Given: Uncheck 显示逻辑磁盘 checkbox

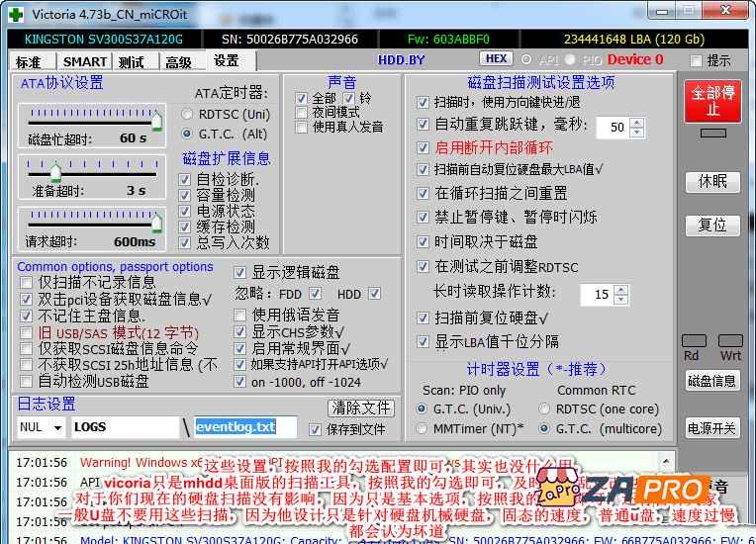Looking at the screenshot, I should point(241,273).
